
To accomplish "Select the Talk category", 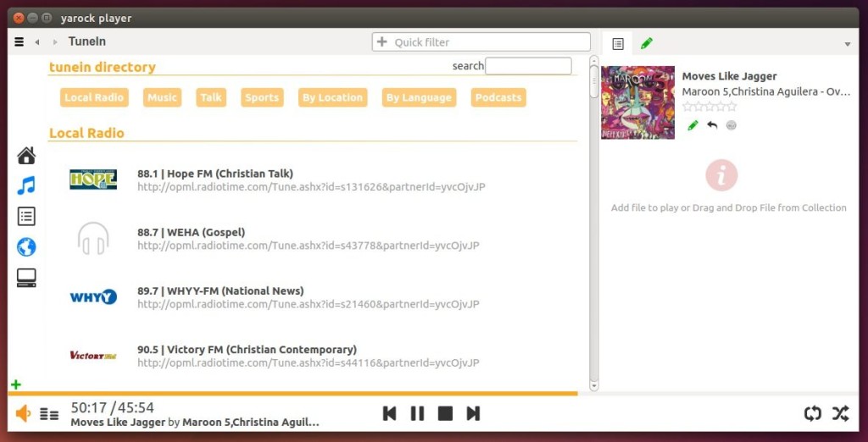I will (211, 97).
